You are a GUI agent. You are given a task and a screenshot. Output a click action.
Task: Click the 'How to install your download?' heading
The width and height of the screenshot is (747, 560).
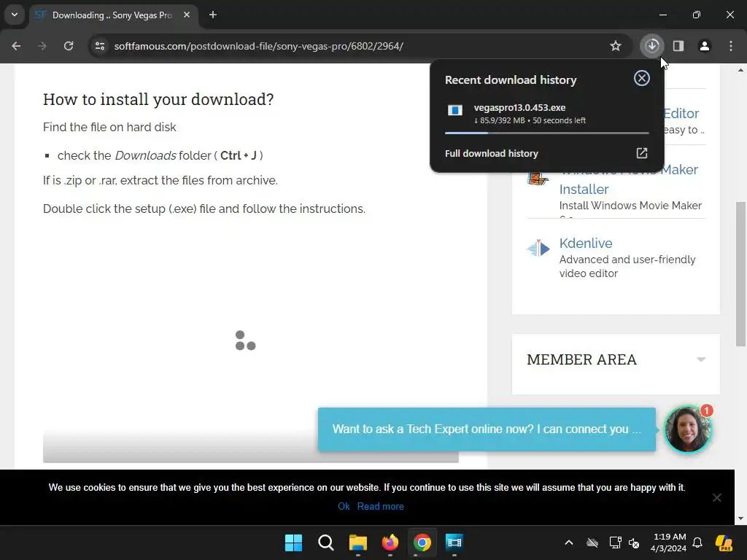[158, 99]
